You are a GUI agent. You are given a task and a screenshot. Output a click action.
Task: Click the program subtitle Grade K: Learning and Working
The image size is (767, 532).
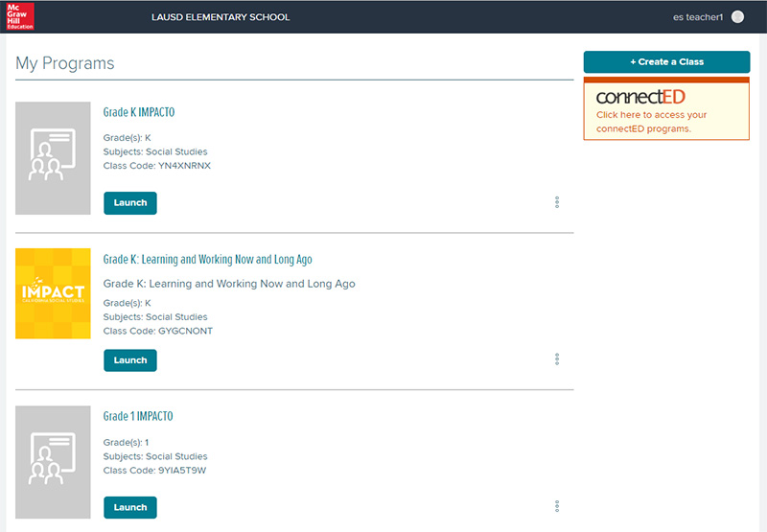click(229, 284)
